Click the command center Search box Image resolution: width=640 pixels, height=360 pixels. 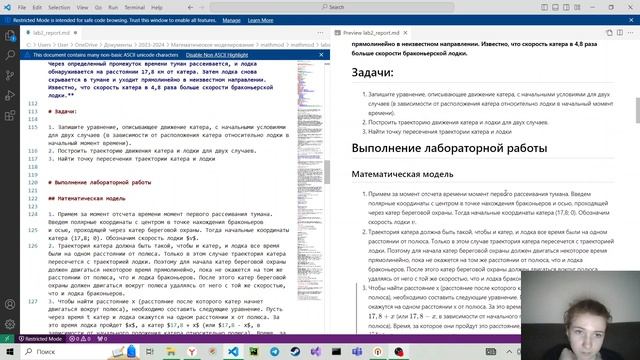(332, 7)
